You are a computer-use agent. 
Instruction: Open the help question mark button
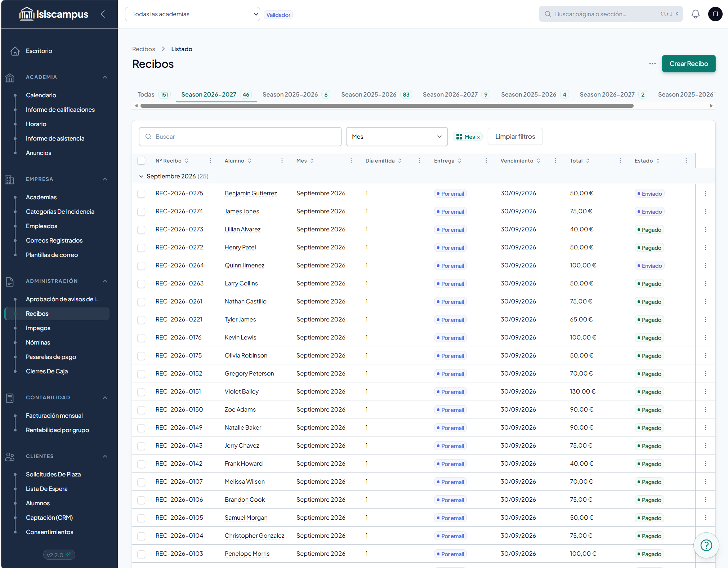pos(706,545)
